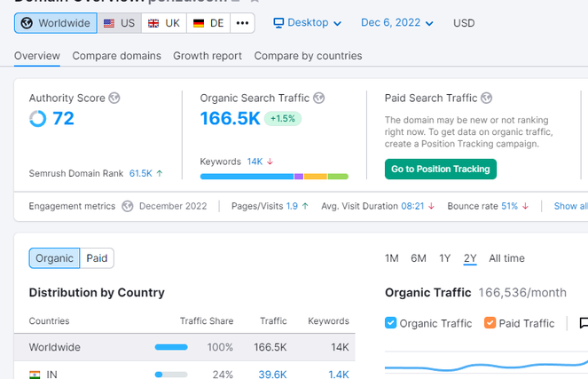Click the globe icon next to Organic Search Traffic

tap(318, 98)
